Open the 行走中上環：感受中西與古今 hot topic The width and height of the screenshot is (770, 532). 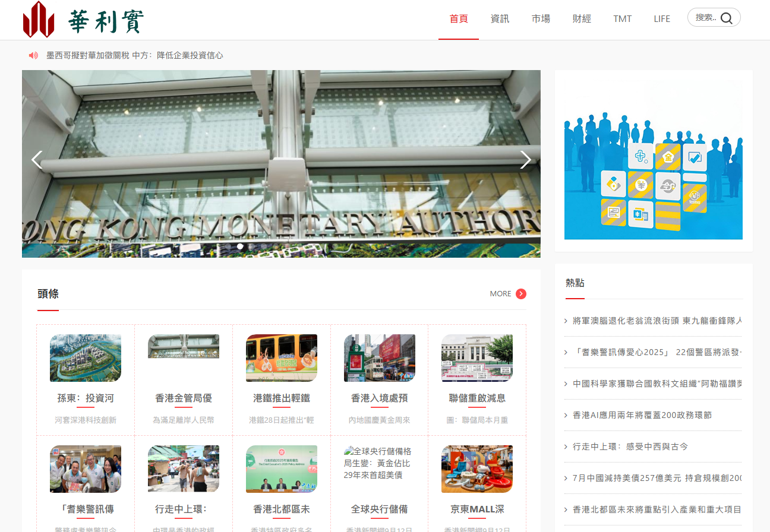630,446
